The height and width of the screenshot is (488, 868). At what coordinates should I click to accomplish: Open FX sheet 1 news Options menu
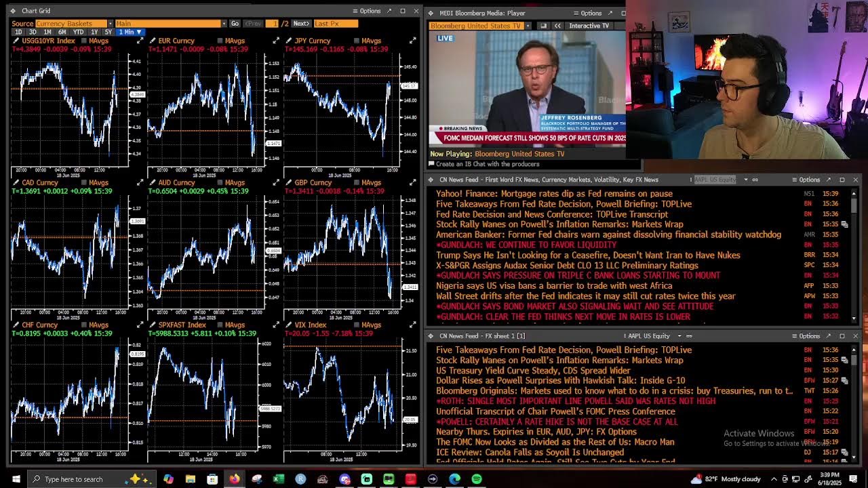click(x=806, y=336)
